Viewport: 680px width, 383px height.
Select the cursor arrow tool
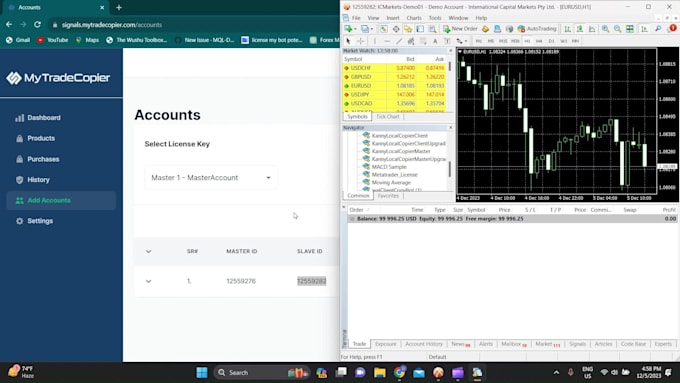point(348,41)
